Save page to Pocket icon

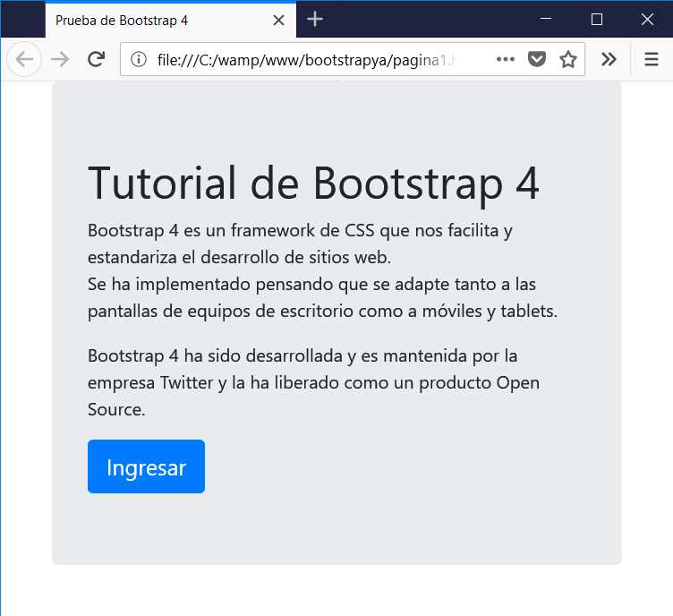click(x=536, y=59)
